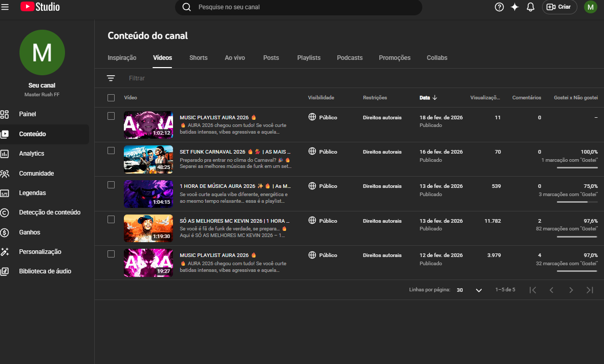Click the Criar button
Viewport: 604px width, 364px height.
(x=559, y=7)
